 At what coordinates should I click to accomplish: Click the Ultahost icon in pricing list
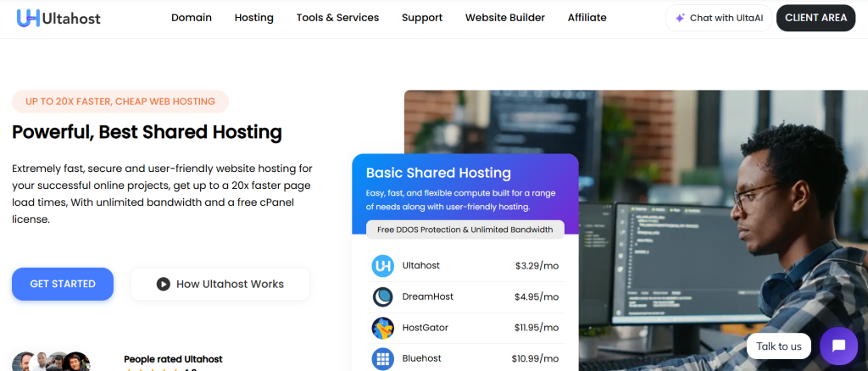[382, 266]
